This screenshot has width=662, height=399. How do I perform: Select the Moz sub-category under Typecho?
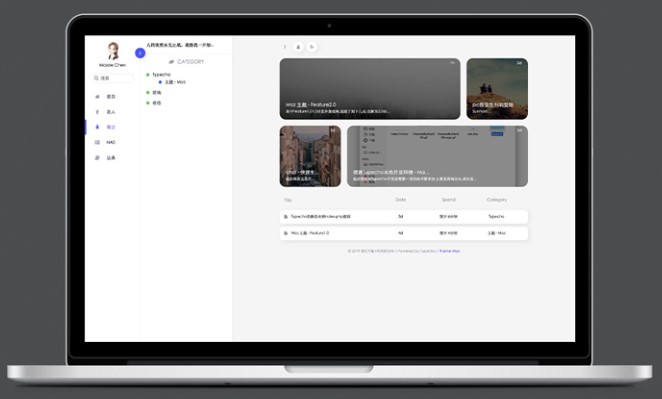click(x=175, y=82)
